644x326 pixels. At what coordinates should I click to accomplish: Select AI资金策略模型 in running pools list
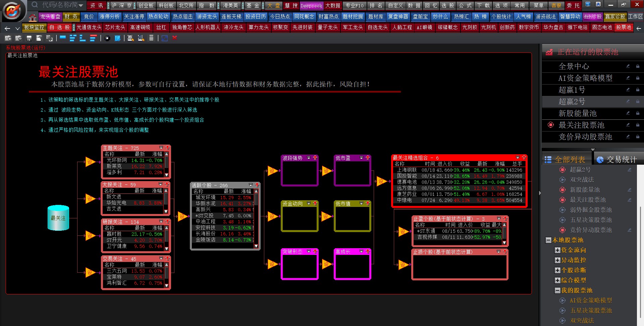585,78
